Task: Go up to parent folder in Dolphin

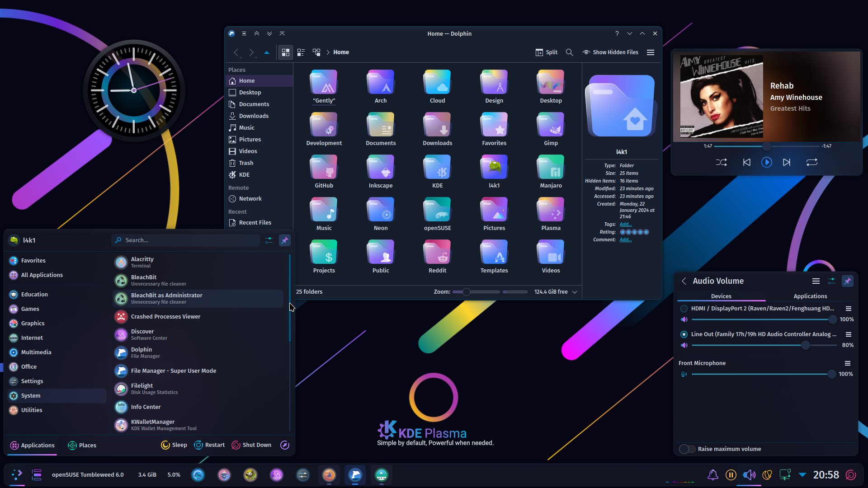Action: point(267,52)
